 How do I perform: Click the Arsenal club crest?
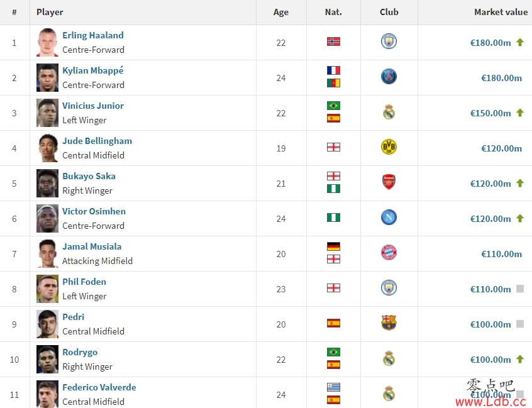click(389, 182)
